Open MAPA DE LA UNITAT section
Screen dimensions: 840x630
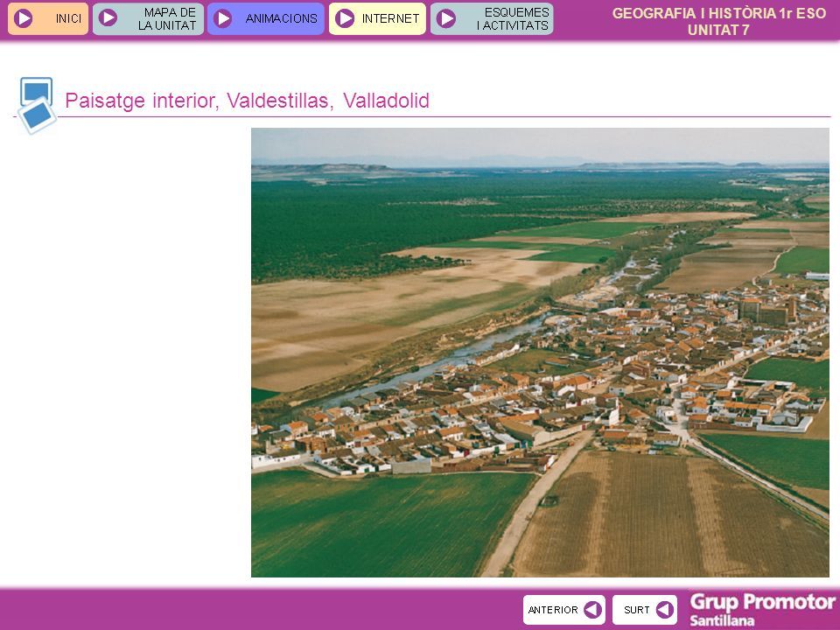coord(148,18)
